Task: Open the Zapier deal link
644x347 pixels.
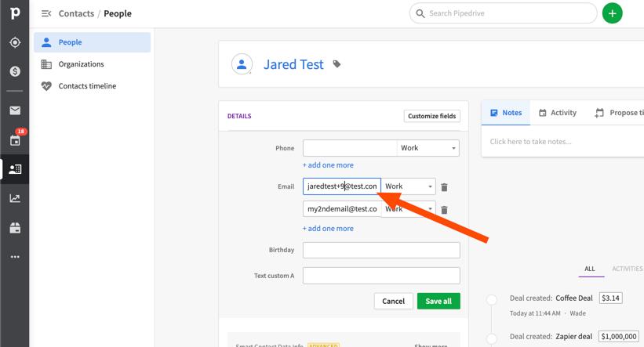Action: pyautogui.click(x=573, y=336)
